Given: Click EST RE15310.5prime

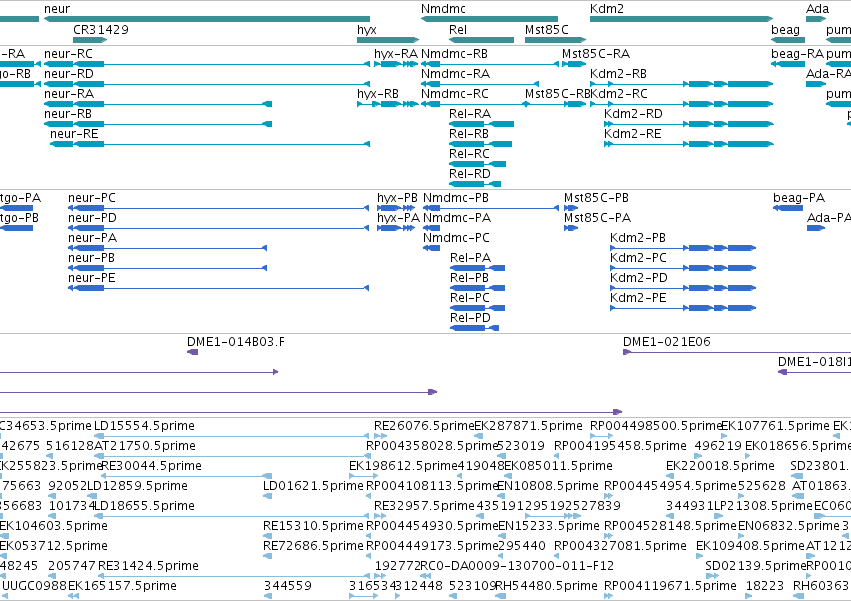Looking at the screenshot, I should pyautogui.click(x=313, y=527).
